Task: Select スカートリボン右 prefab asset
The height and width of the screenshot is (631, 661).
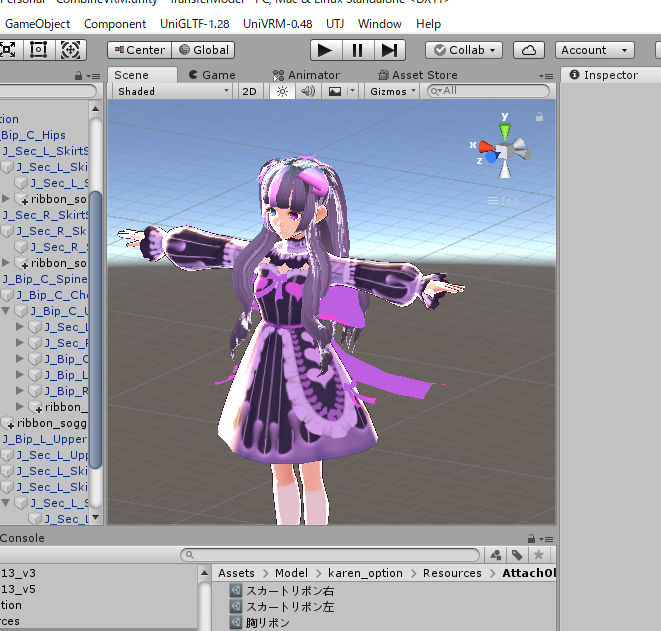Action: tap(290, 591)
